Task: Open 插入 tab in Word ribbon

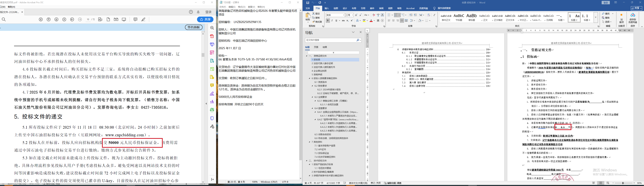Action: (327, 8)
